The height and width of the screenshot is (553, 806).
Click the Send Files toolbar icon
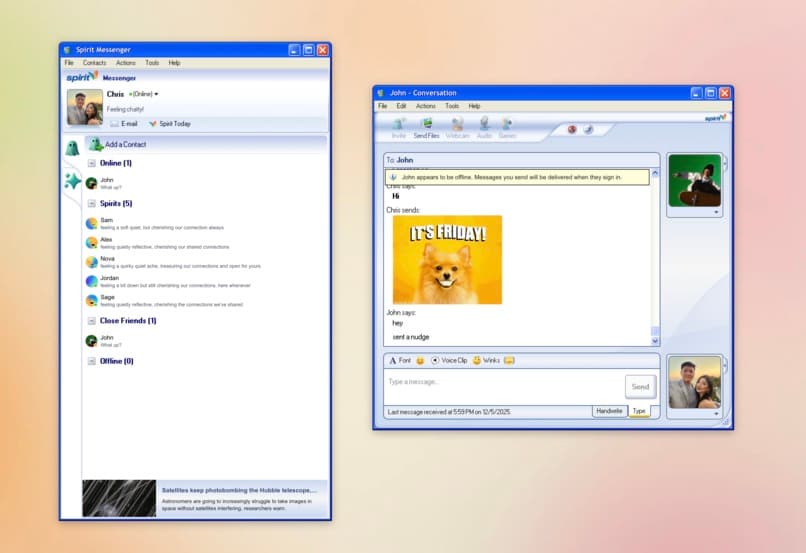click(427, 127)
